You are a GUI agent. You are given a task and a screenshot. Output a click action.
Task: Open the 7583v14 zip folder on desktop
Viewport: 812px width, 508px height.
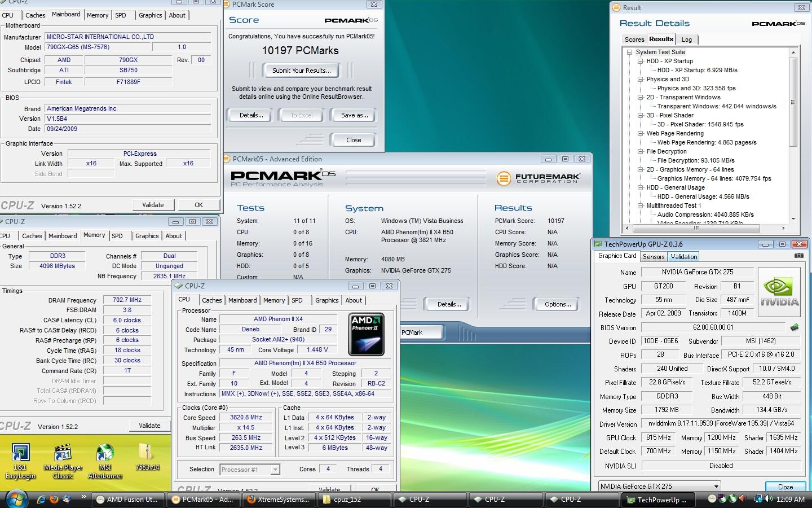tap(147, 458)
